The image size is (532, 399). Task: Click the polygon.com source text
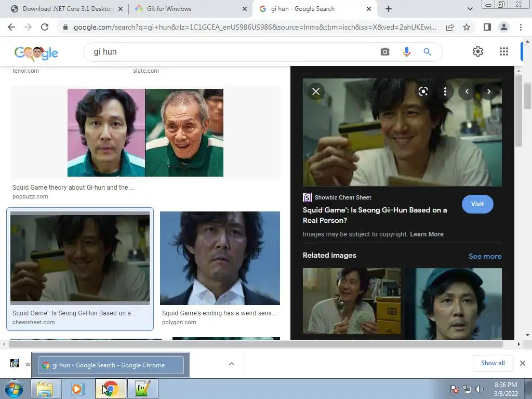[x=179, y=322]
